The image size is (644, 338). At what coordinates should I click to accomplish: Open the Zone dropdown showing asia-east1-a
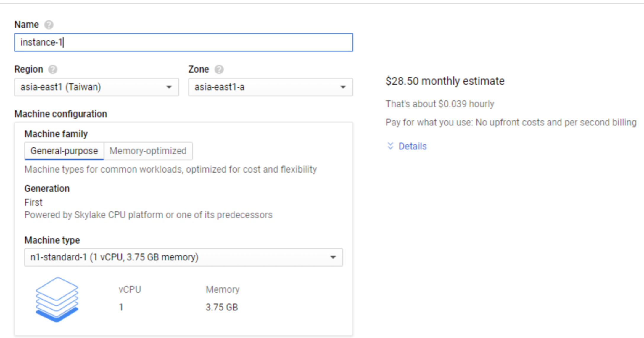point(271,87)
